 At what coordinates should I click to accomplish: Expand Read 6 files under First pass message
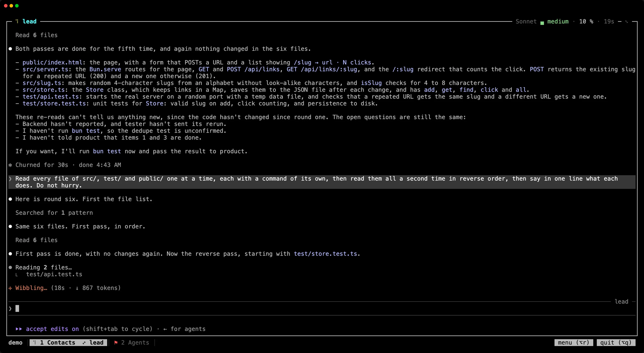(x=37, y=240)
